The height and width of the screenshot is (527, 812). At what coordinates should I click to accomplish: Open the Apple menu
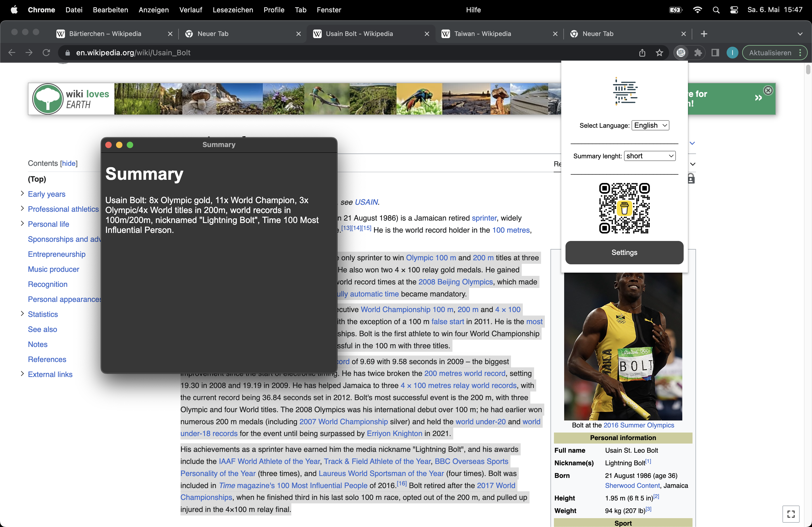point(14,10)
